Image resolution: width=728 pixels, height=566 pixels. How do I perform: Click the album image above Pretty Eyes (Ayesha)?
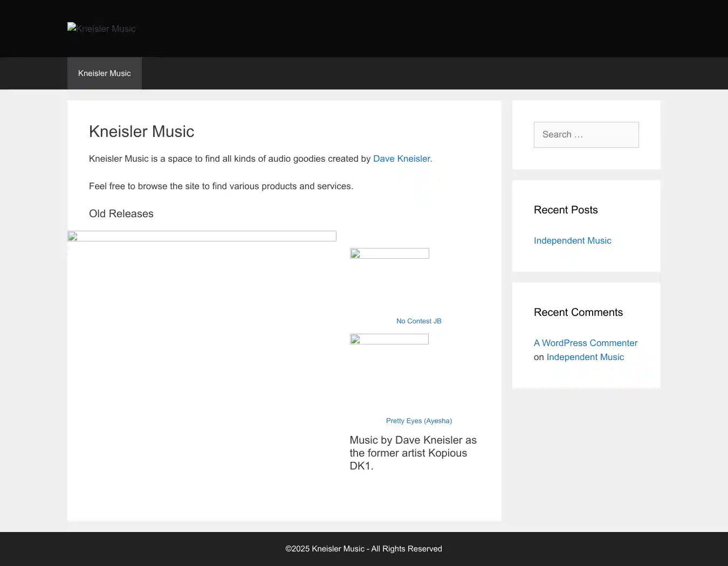389,339
